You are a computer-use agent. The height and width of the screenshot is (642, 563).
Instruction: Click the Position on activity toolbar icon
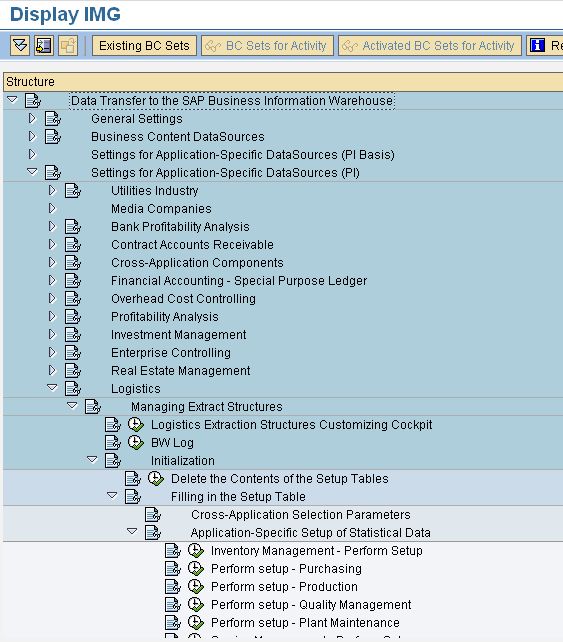pos(44,45)
